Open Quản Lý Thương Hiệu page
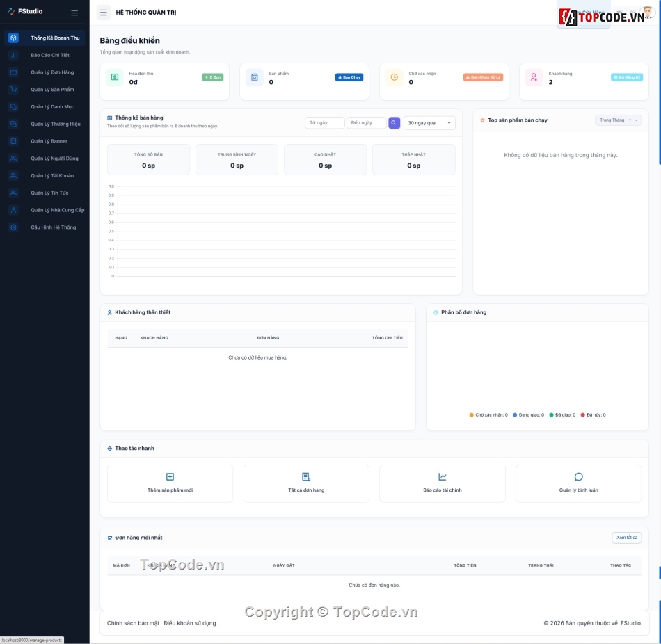 pyautogui.click(x=45, y=124)
